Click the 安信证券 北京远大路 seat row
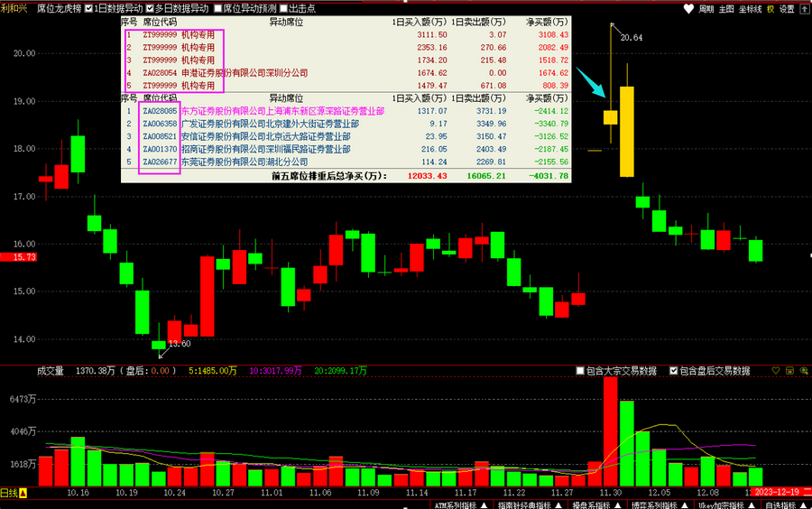Viewport: 812px width, 509px height. click(346, 136)
